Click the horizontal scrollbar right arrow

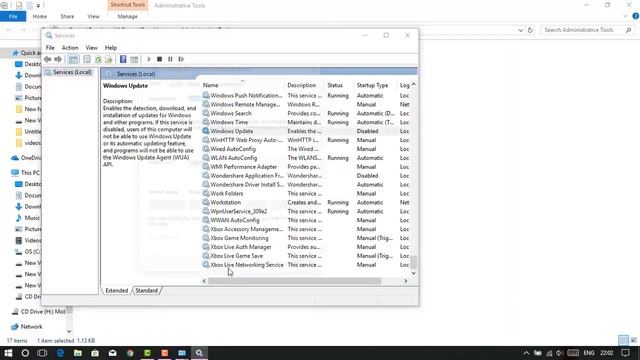click(405, 281)
